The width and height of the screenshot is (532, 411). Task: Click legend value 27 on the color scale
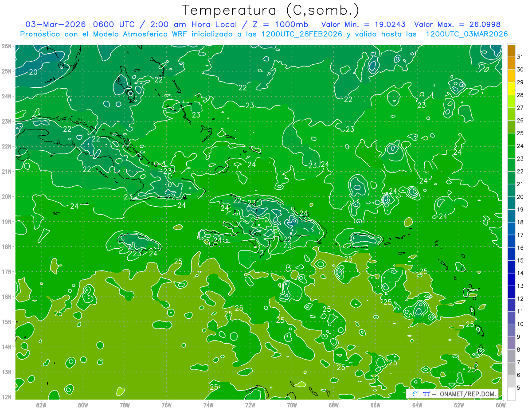click(520, 108)
